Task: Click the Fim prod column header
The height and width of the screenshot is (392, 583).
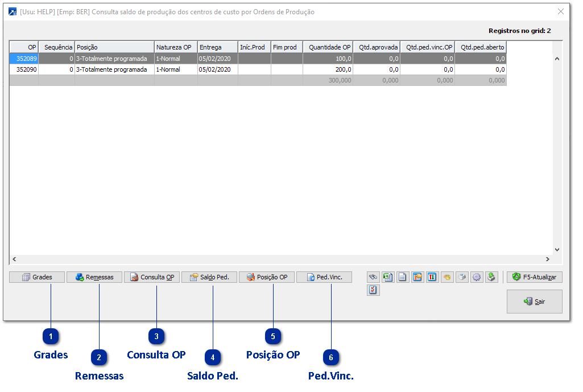Action: (287, 47)
